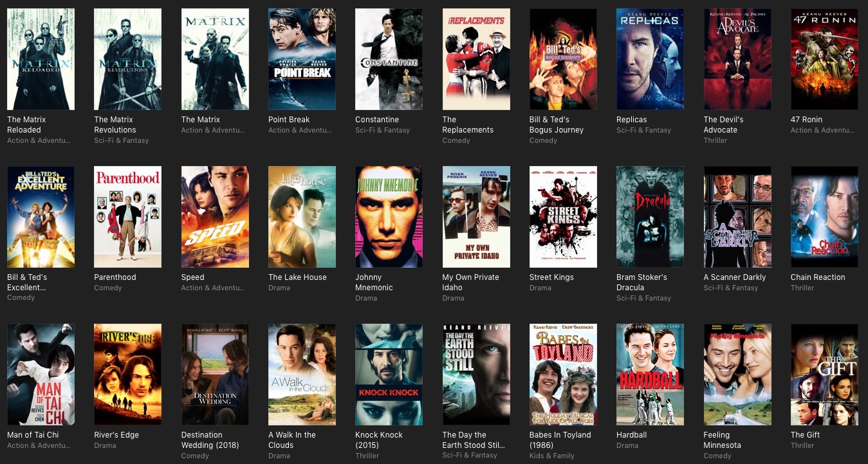Open the Hardball movie poster
The height and width of the screenshot is (464, 868).
[650, 375]
